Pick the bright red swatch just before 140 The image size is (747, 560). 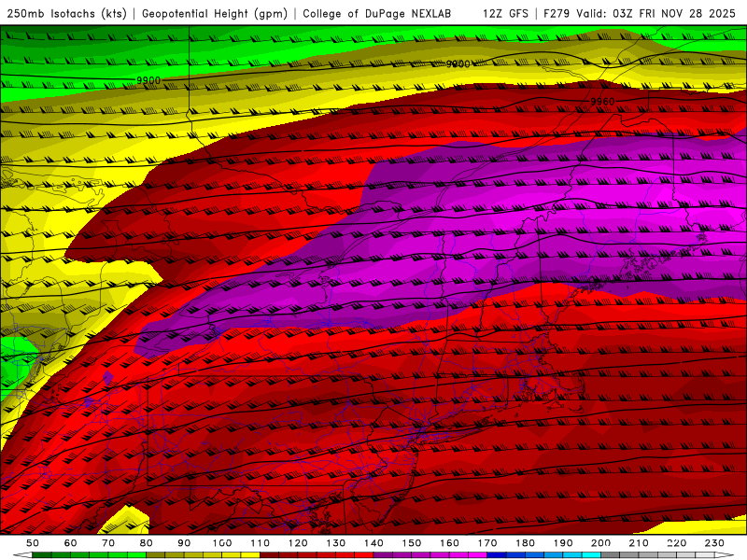[x=364, y=555]
